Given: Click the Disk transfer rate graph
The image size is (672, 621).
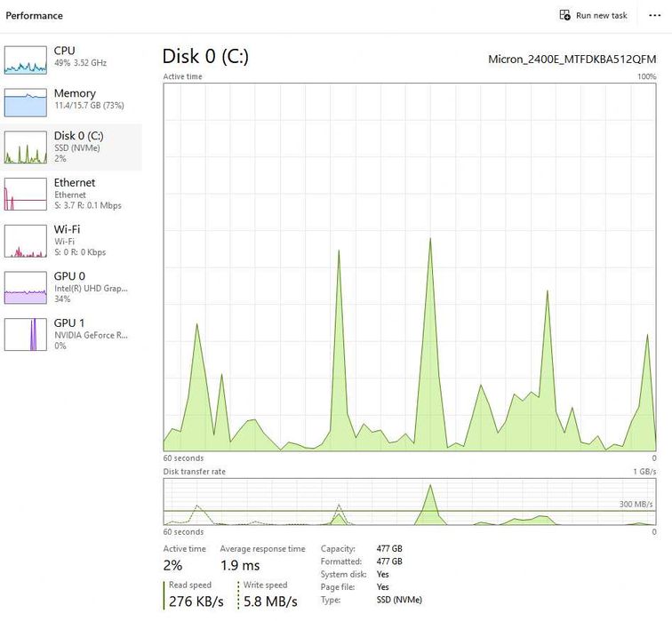Looking at the screenshot, I should [410, 502].
